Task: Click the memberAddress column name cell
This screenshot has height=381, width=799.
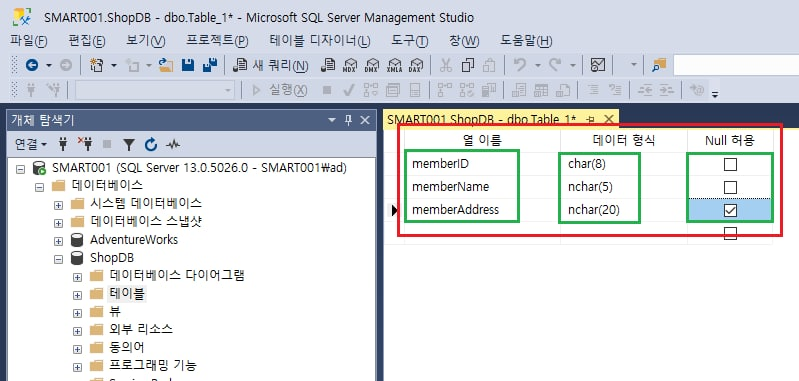Action: 482,210
